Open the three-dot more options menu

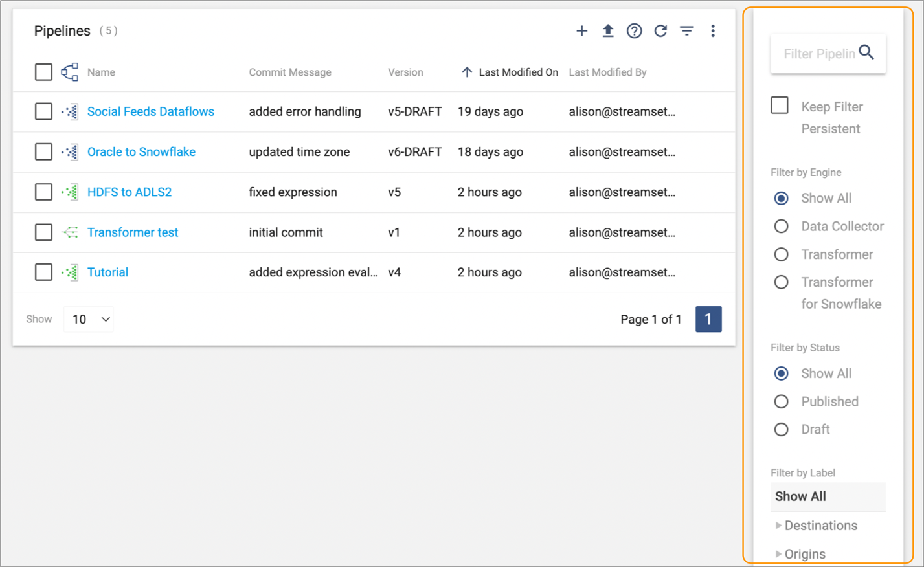(713, 31)
